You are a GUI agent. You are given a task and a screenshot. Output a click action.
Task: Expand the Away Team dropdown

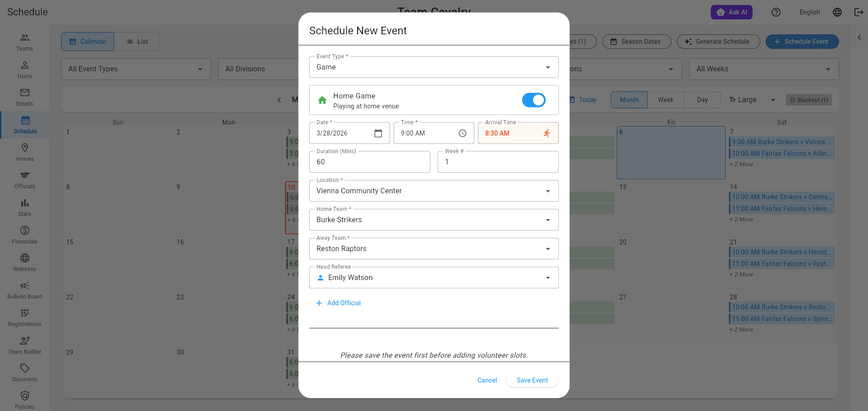pos(434,249)
